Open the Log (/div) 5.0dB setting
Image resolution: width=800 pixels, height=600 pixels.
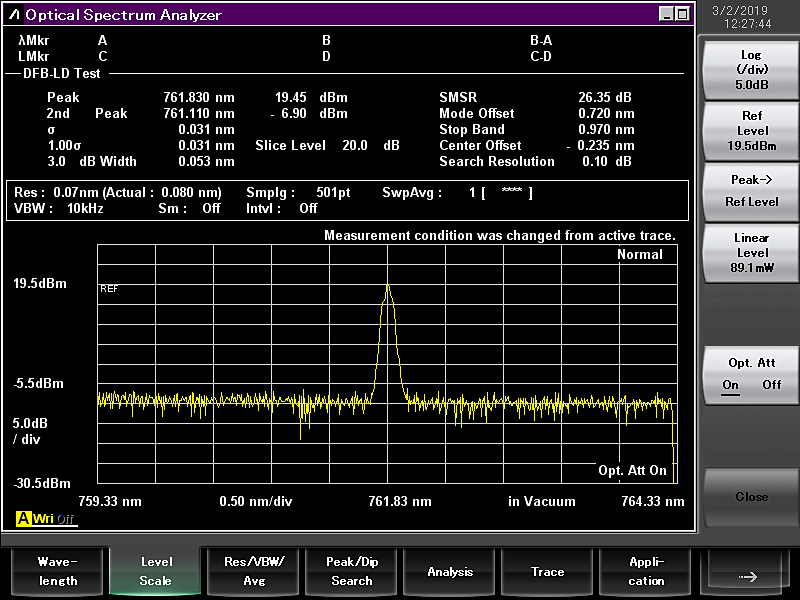[x=751, y=70]
